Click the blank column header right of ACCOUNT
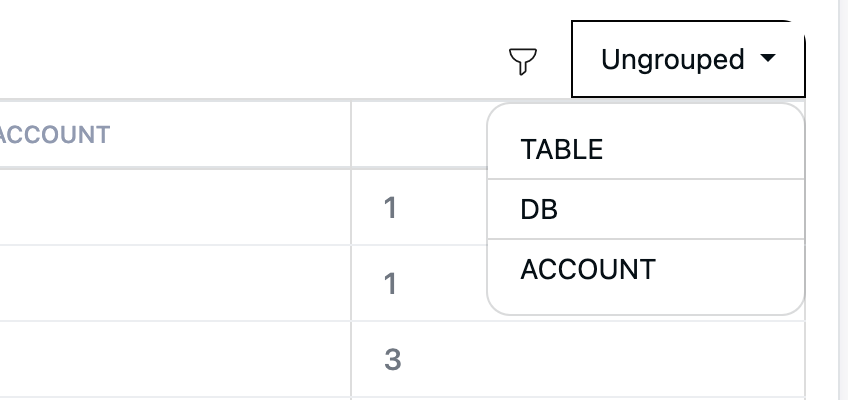 tap(419, 134)
